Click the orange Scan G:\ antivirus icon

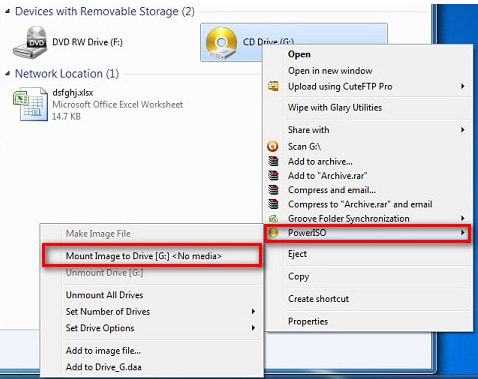(273, 146)
